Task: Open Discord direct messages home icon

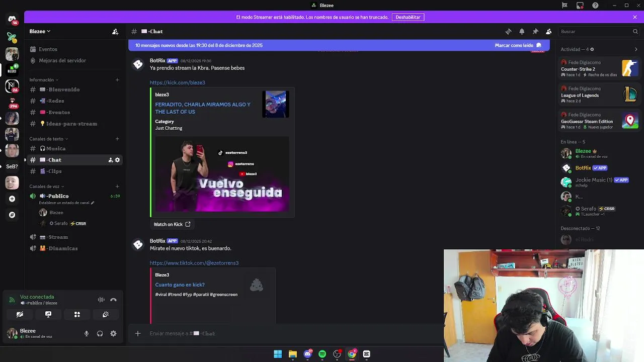Action: [x=12, y=19]
